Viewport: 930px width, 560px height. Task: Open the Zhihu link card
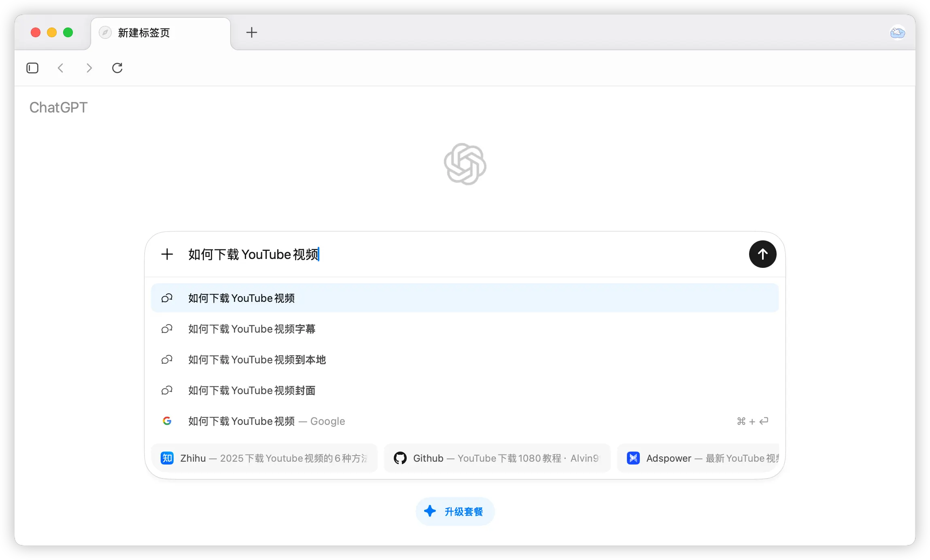point(264,458)
